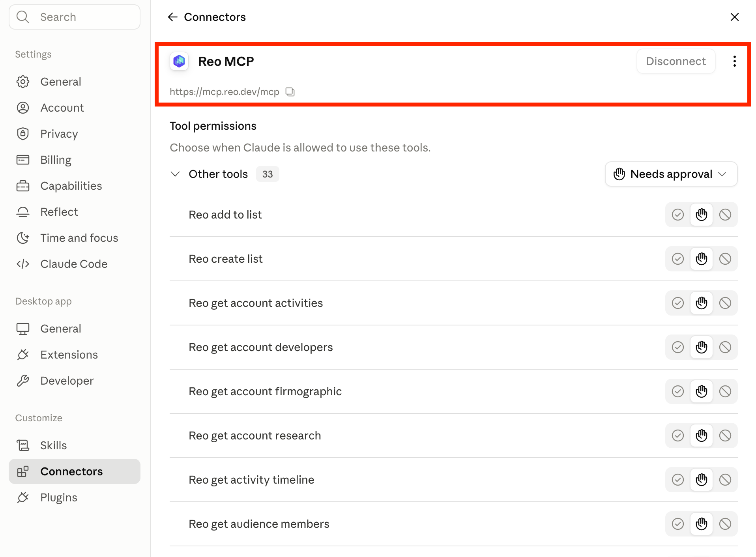Click the monitor icon for Desktop app General

point(23,329)
